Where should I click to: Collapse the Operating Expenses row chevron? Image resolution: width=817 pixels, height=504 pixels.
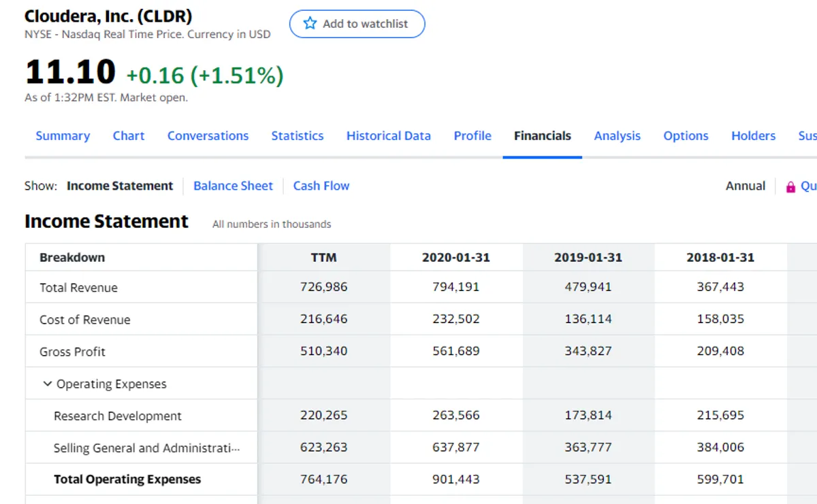pyautogui.click(x=47, y=384)
